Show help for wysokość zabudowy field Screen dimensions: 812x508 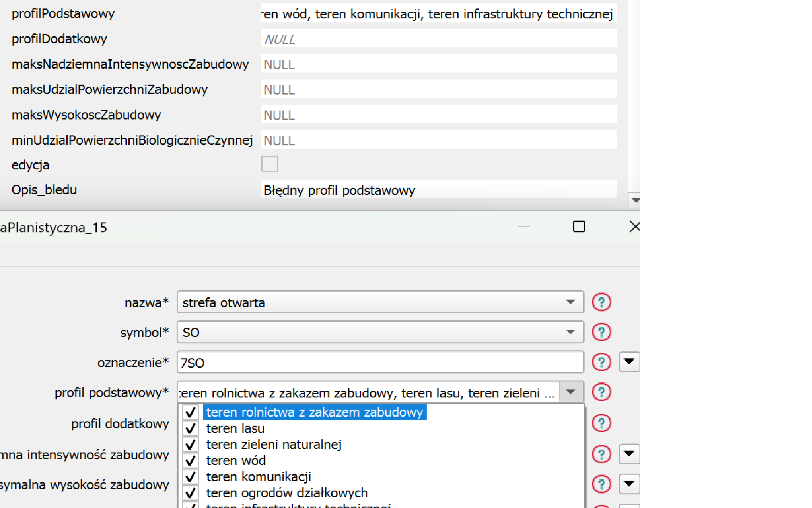click(601, 484)
